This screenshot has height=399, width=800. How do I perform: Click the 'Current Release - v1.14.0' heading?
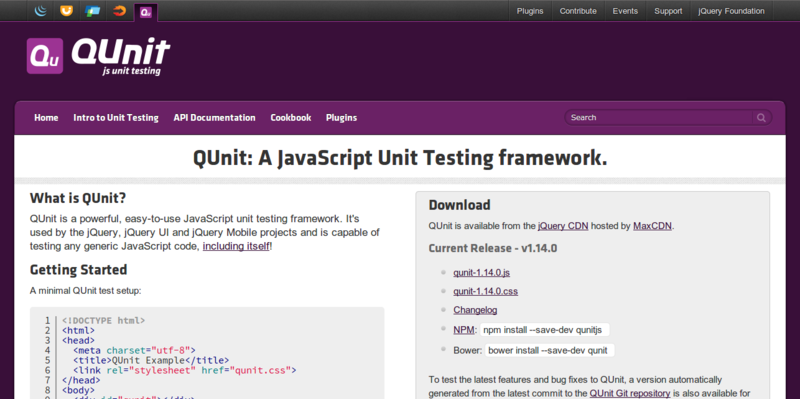493,248
